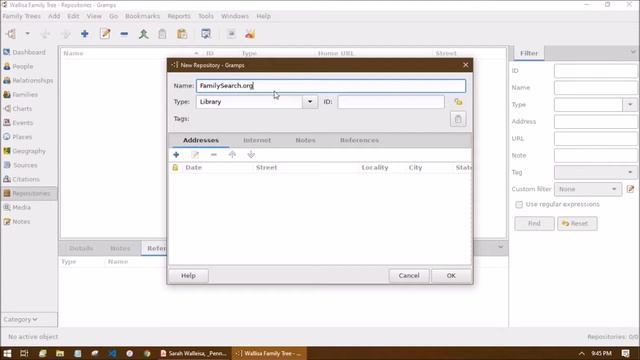Select the Addresses tab
Screen dimensions: 640x360
200,140
